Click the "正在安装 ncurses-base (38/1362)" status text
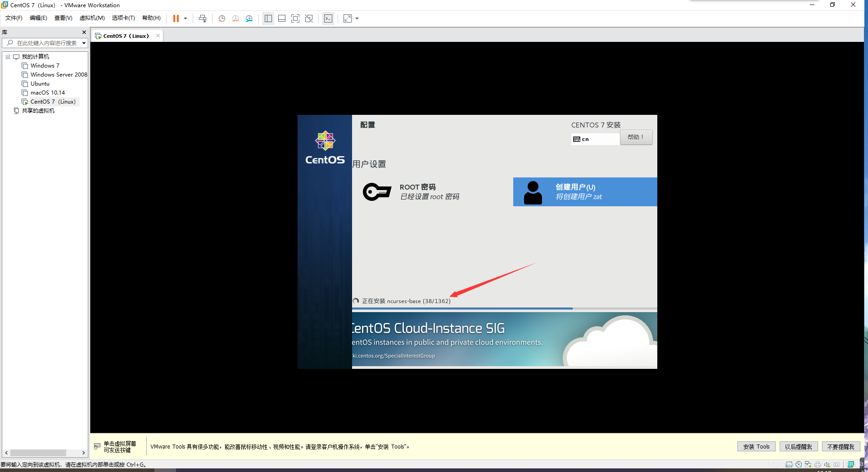This screenshot has height=472, width=868. point(406,301)
